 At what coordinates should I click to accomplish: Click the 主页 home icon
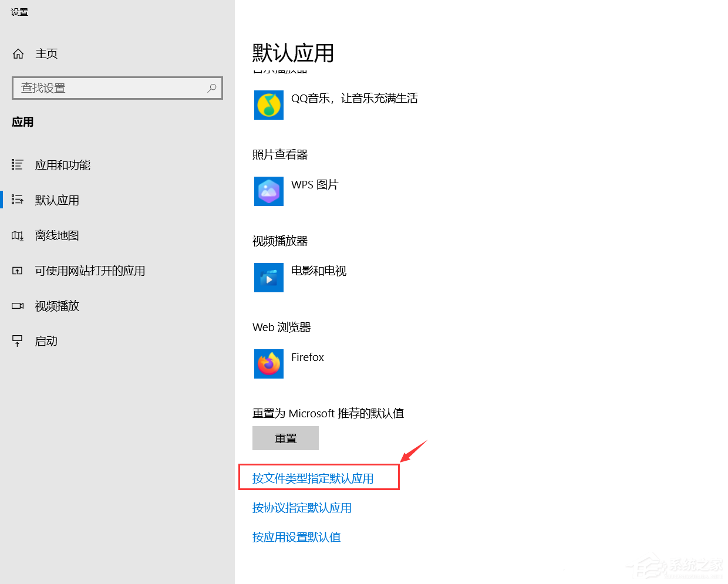pyautogui.click(x=18, y=53)
